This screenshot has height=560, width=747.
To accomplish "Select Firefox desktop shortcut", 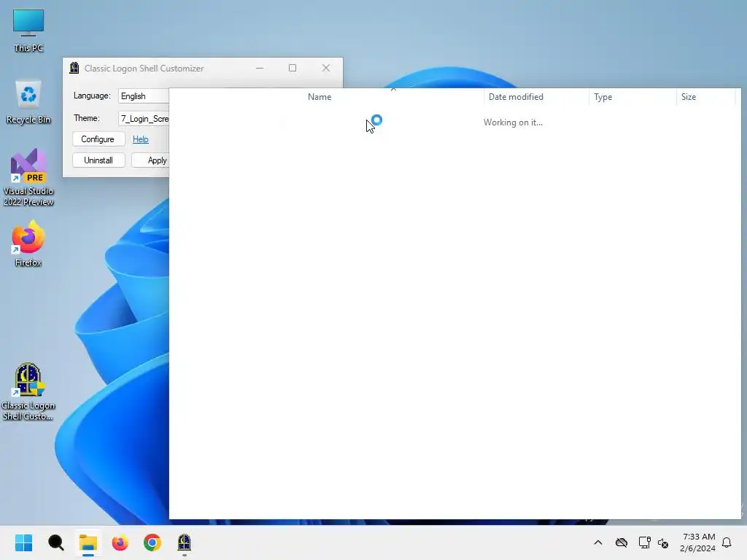I will pos(28,244).
